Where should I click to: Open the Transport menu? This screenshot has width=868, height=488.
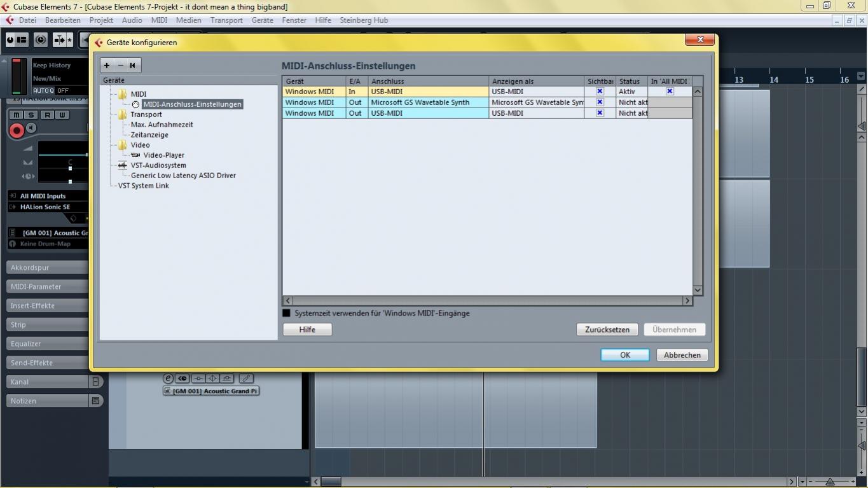point(226,20)
